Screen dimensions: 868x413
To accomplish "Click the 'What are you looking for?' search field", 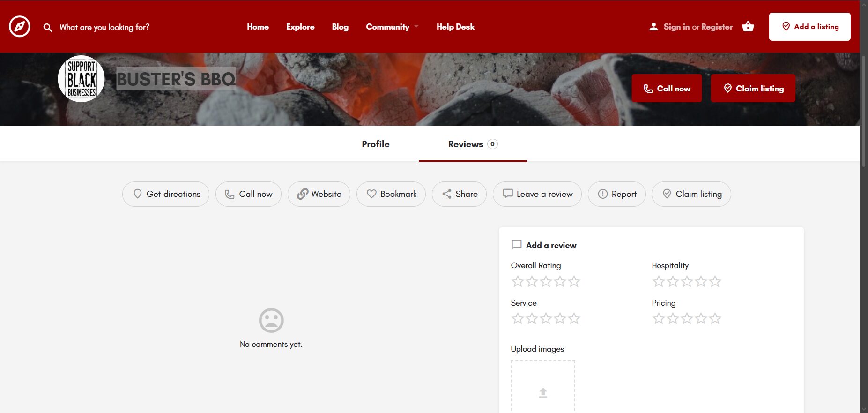I will (x=104, y=27).
